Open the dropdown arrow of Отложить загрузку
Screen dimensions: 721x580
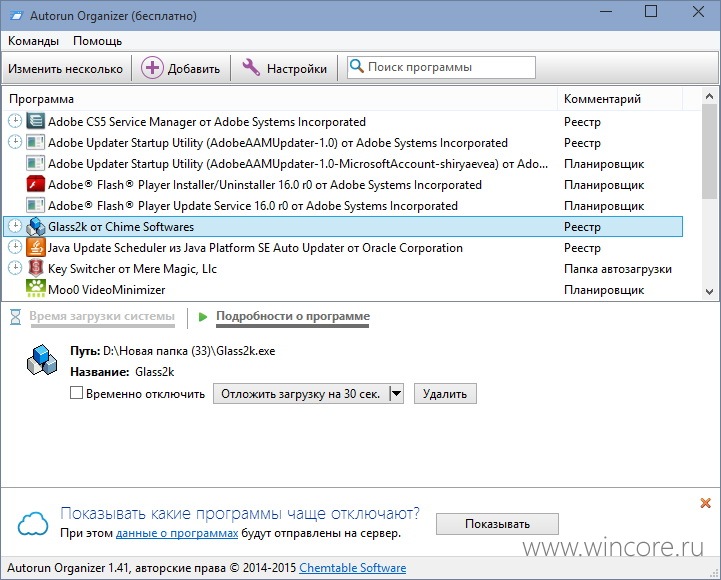pos(396,394)
